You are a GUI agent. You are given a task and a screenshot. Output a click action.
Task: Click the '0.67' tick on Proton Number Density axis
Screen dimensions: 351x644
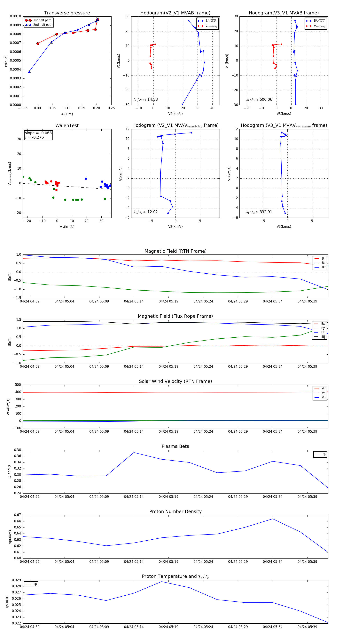pos(18,515)
